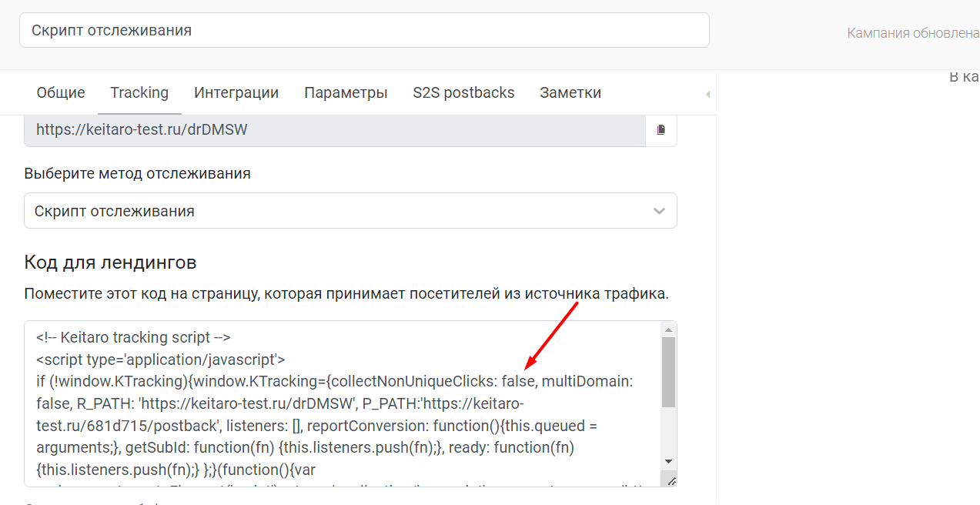Click the Keitaro tracking script comment line
Image resolution: width=980 pixels, height=505 pixels.
tap(133, 337)
